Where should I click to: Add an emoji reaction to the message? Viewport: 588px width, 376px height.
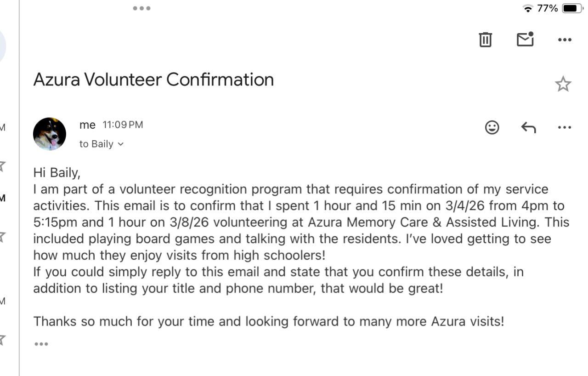(x=492, y=127)
